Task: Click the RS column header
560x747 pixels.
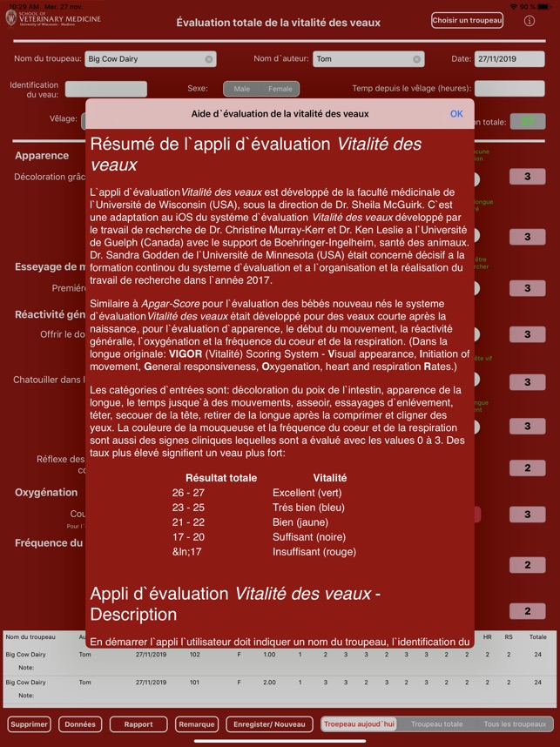Action: [x=509, y=637]
